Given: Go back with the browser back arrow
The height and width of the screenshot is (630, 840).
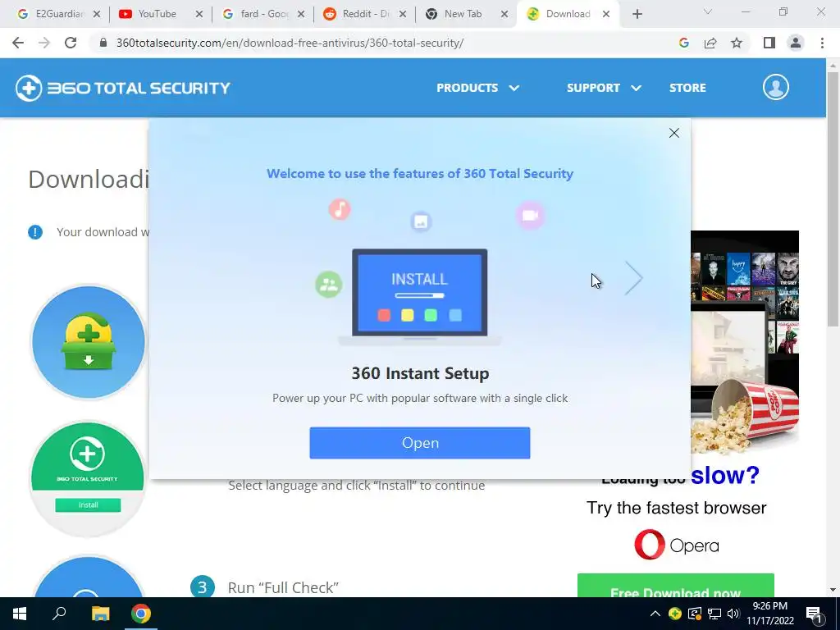Looking at the screenshot, I should pyautogui.click(x=18, y=43).
